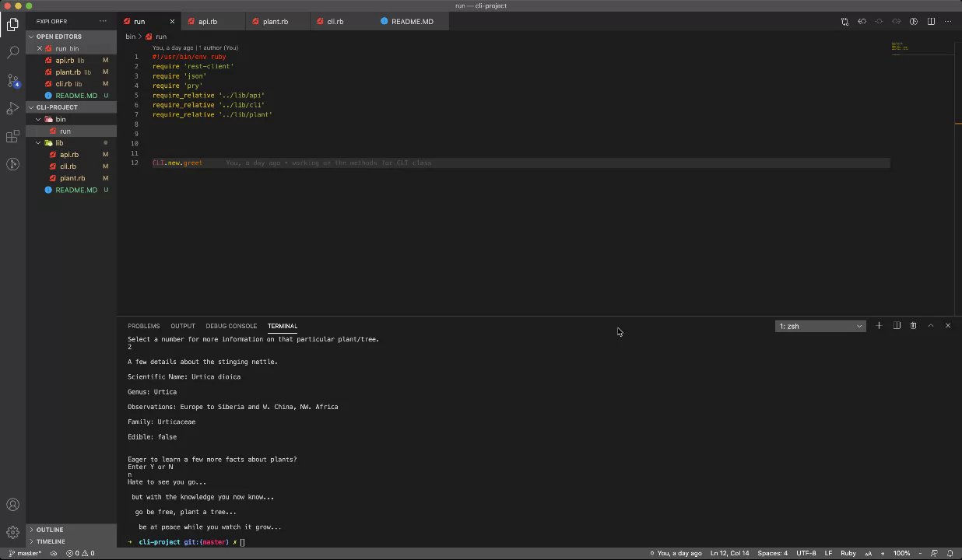Kill the terminal with trash icon

[914, 326]
